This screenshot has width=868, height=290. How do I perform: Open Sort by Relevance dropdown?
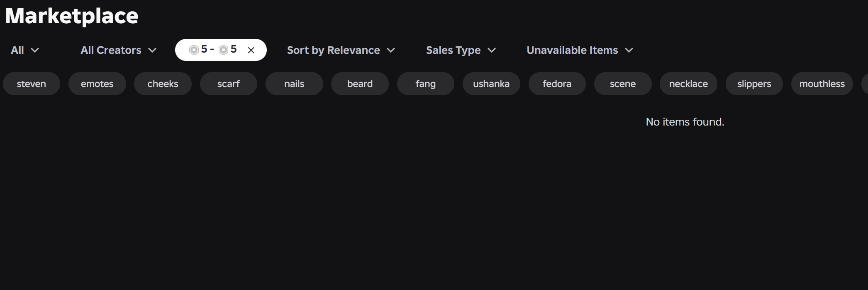pyautogui.click(x=341, y=50)
